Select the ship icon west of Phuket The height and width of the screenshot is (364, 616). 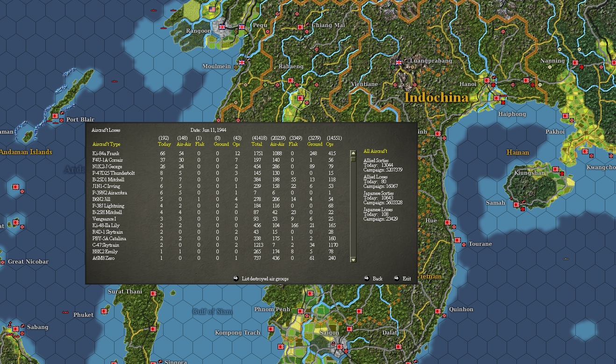click(65, 312)
